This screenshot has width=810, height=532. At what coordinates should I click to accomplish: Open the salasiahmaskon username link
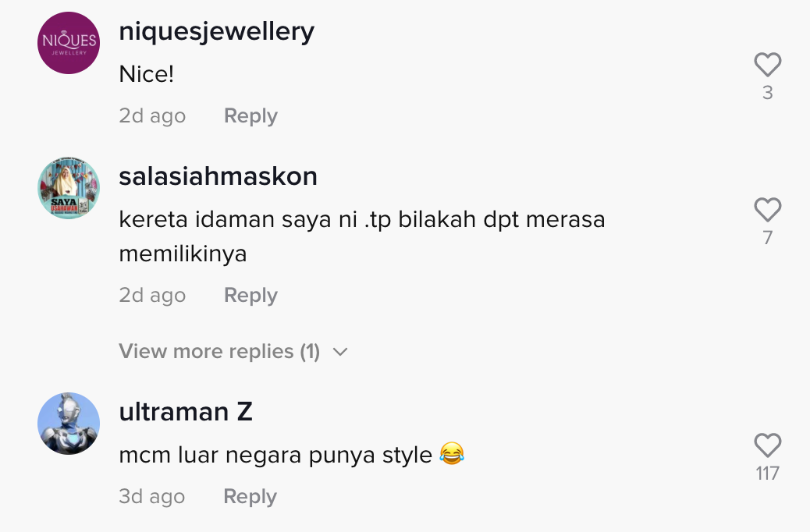pos(218,176)
